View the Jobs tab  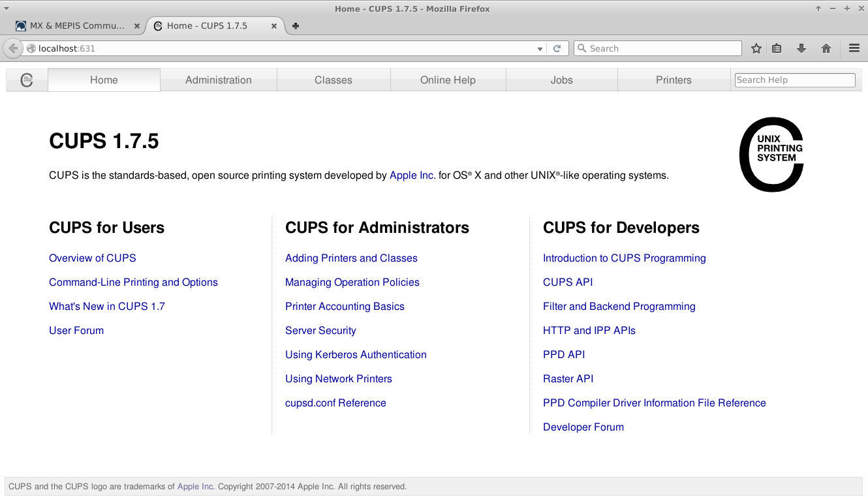[x=561, y=80]
